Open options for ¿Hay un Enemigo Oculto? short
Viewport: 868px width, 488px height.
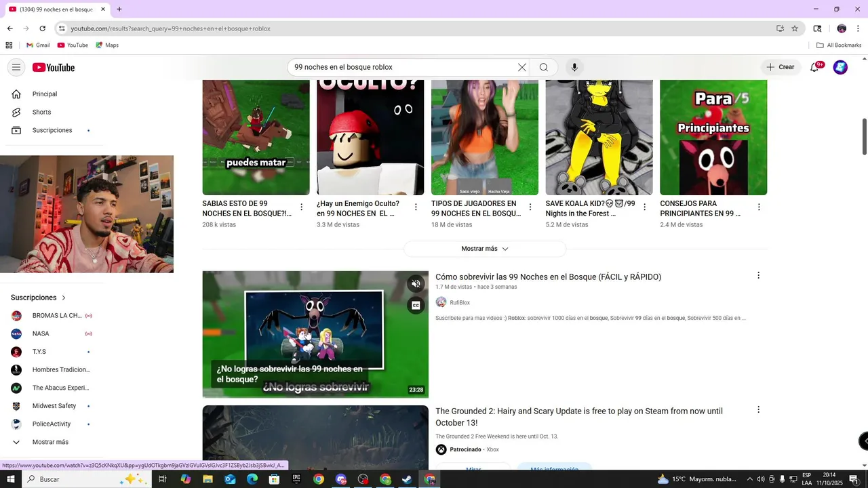click(416, 207)
